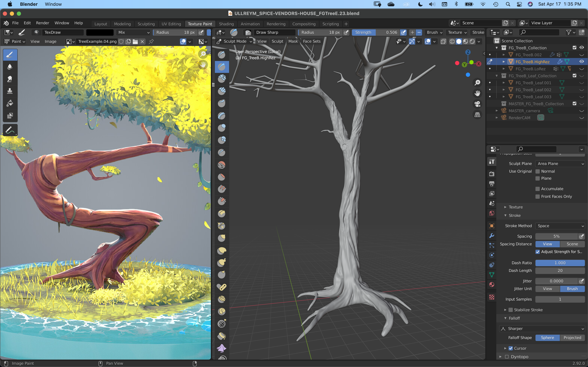Enable the Accumulate checkbox
The height and width of the screenshot is (367, 588).
[537, 189]
